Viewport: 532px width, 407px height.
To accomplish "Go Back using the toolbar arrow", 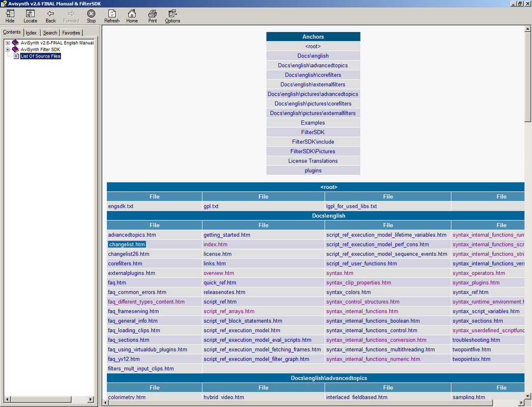I will click(x=50, y=16).
